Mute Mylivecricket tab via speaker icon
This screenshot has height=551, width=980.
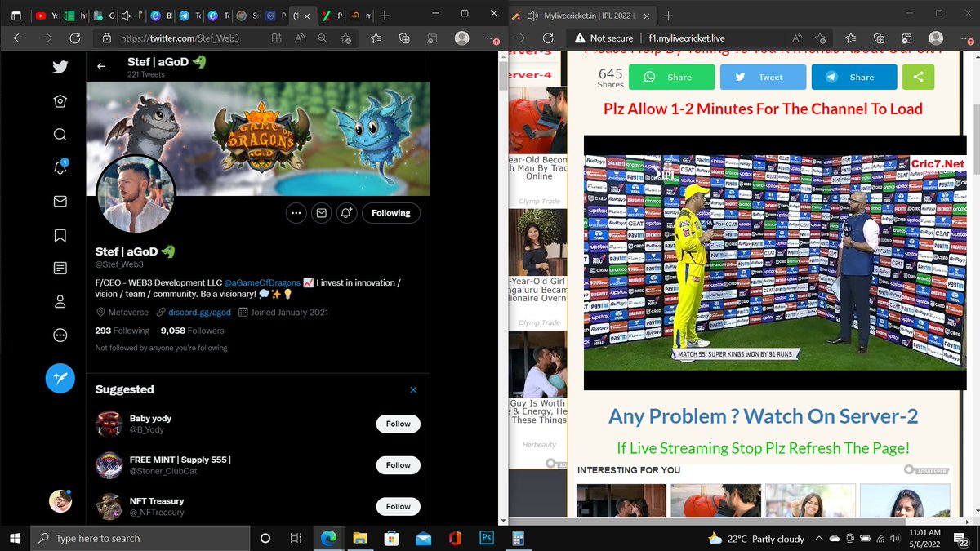[532, 16]
